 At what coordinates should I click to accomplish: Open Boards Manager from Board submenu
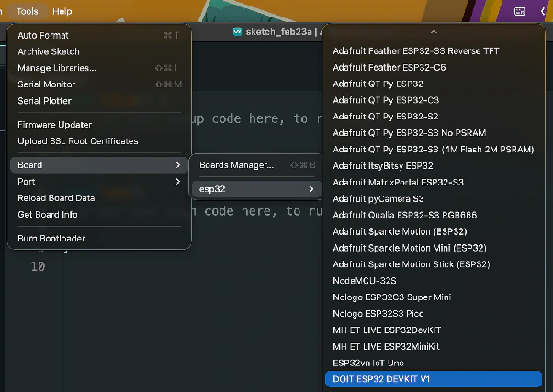coord(256,165)
